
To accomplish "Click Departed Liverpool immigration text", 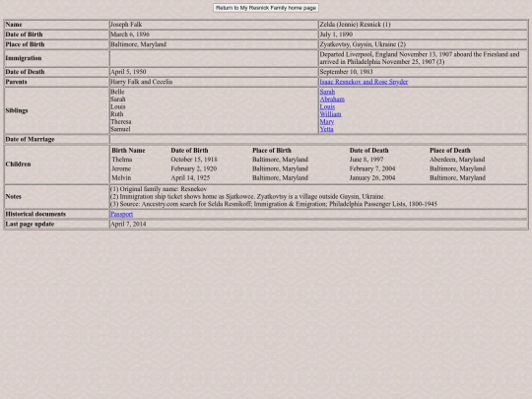I will pos(420,58).
